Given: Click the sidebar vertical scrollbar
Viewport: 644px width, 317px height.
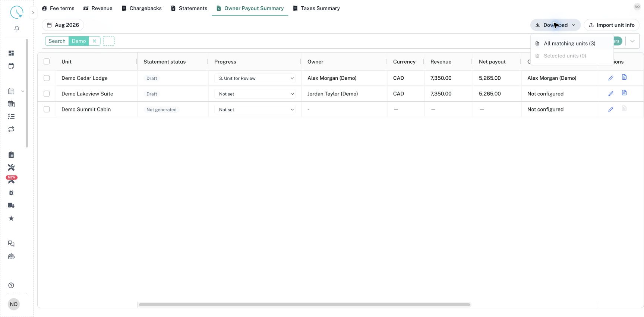Looking at the screenshot, I should (27, 93).
